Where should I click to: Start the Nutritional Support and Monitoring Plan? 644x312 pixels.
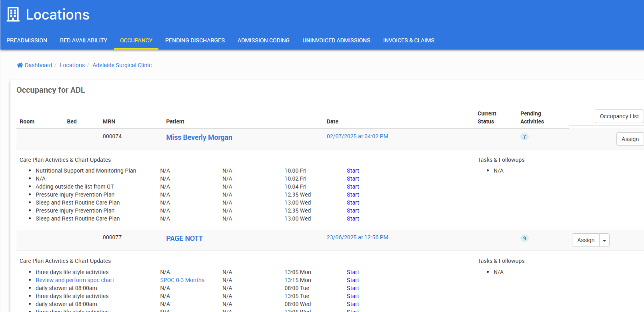point(352,171)
